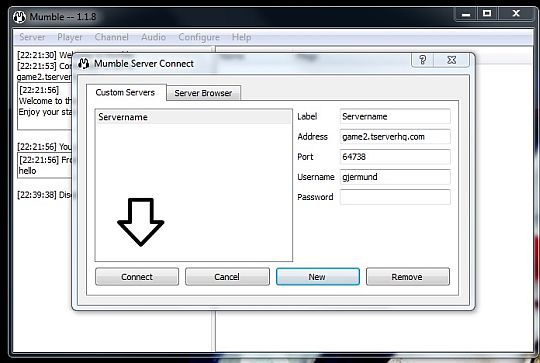Click the log entry timestamped 22:21:53
The width and height of the screenshot is (540, 363).
pyautogui.click(x=45, y=66)
